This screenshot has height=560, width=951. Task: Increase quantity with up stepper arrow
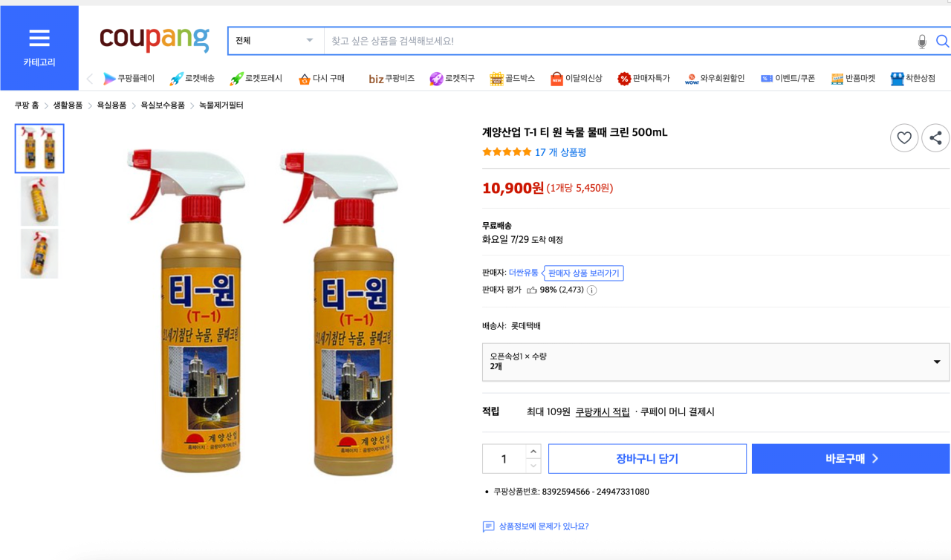point(533,452)
